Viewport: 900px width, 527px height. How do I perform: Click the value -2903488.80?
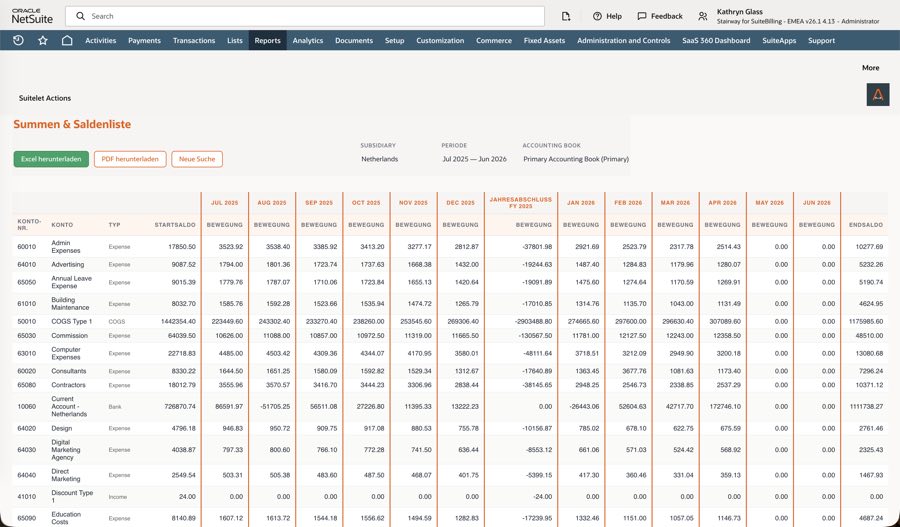pyautogui.click(x=532, y=321)
